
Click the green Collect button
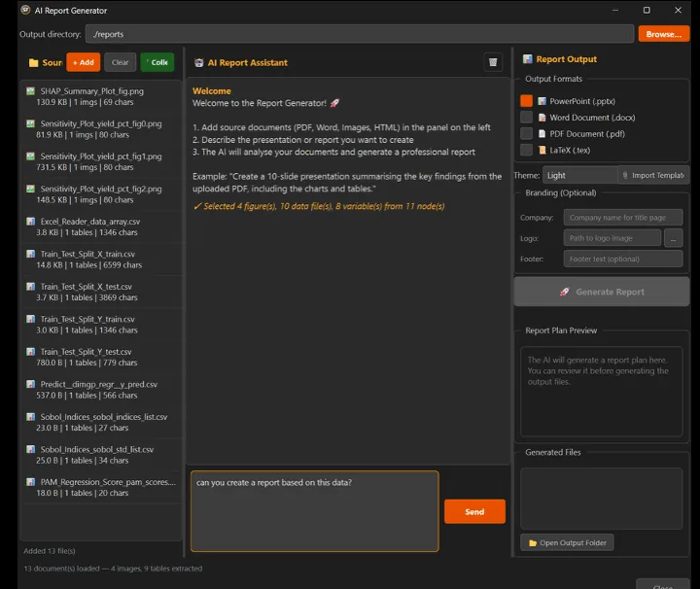(157, 62)
